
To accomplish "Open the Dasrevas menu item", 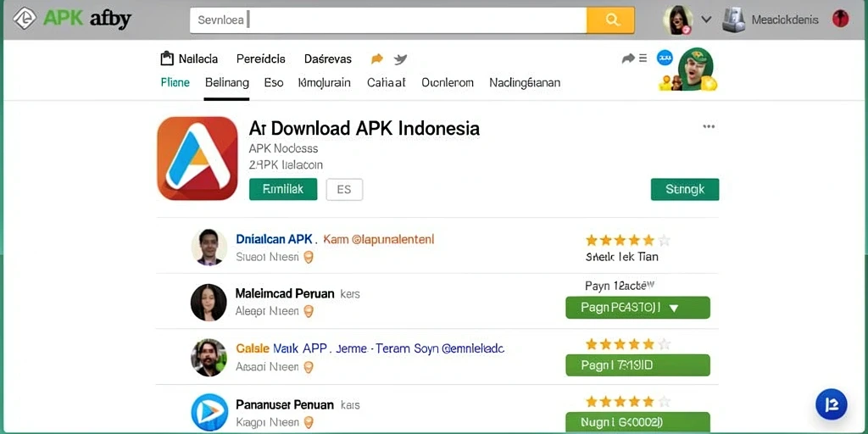I will point(328,58).
